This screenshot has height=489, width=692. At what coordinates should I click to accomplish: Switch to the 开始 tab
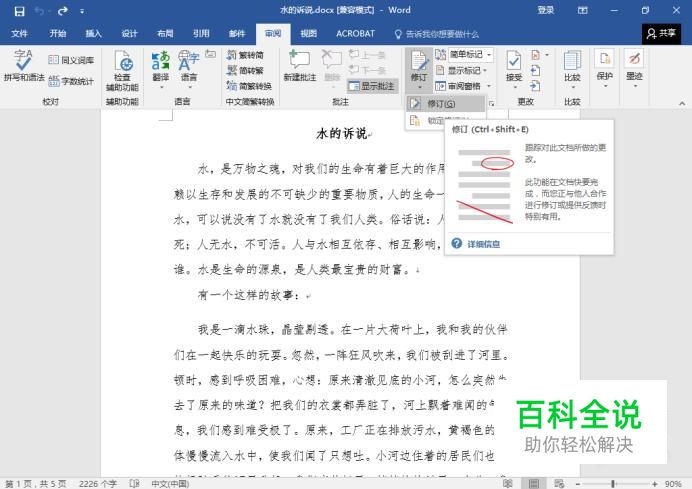[57, 34]
